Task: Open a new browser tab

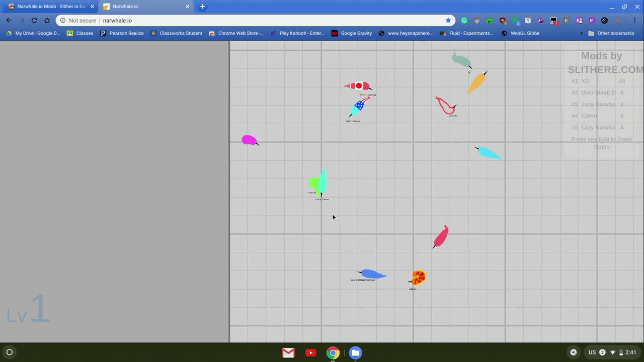Action: [x=202, y=7]
